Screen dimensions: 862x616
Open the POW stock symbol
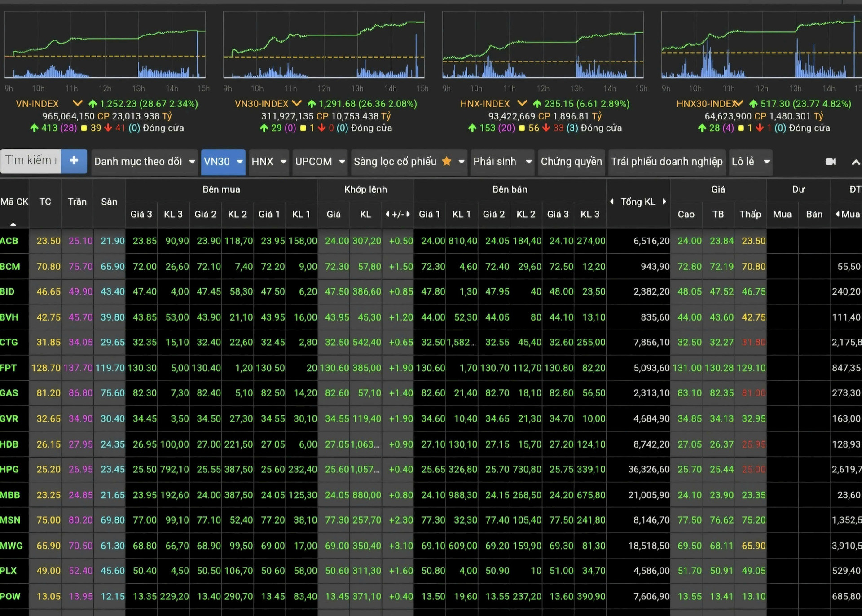pyautogui.click(x=10, y=597)
